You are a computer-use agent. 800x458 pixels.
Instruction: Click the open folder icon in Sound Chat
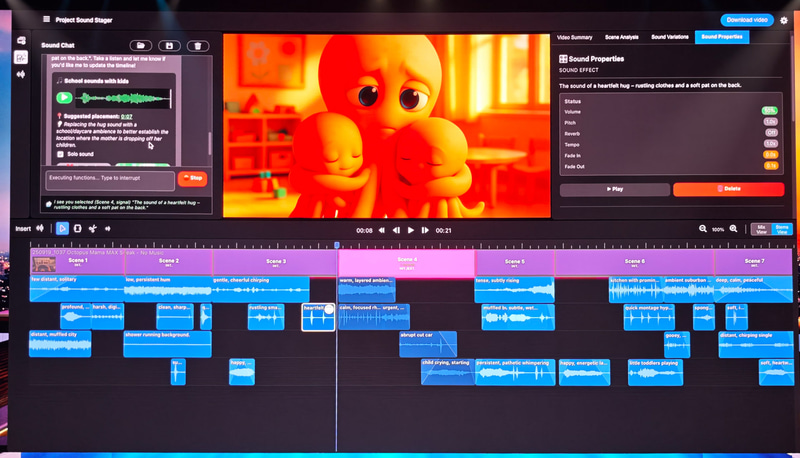tap(141, 46)
